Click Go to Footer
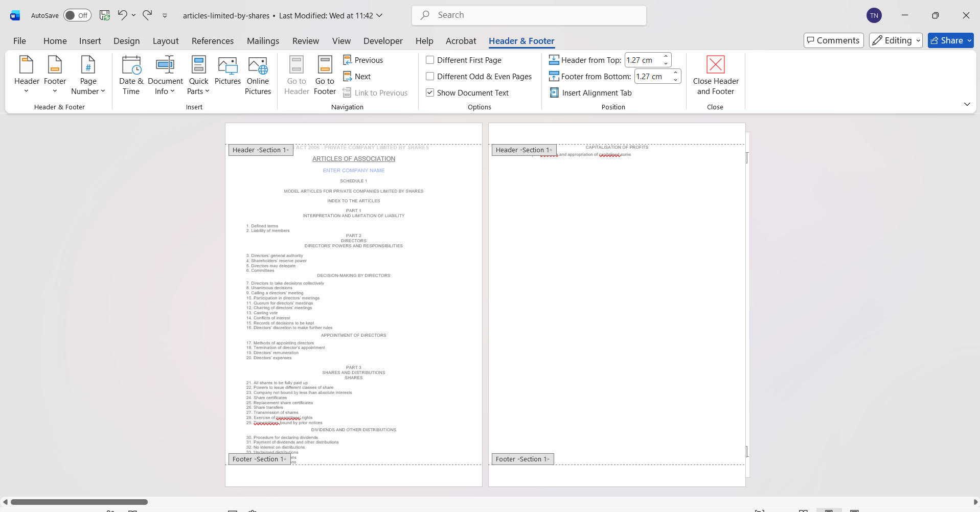980x512 pixels. [325, 75]
